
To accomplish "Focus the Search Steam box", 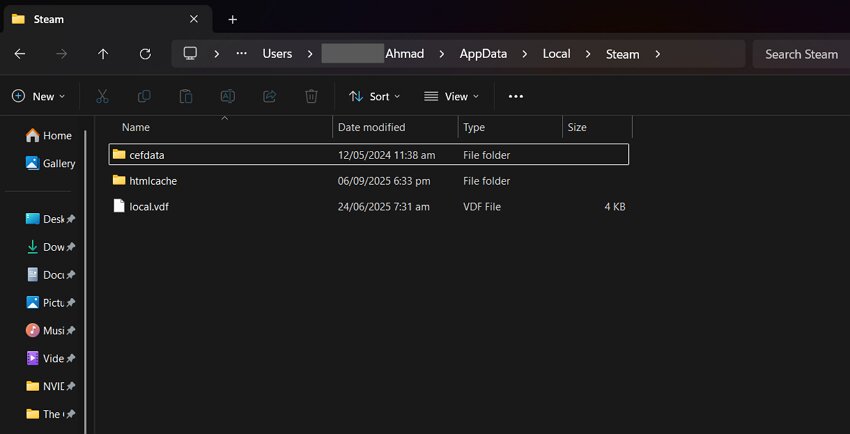I will (x=801, y=54).
